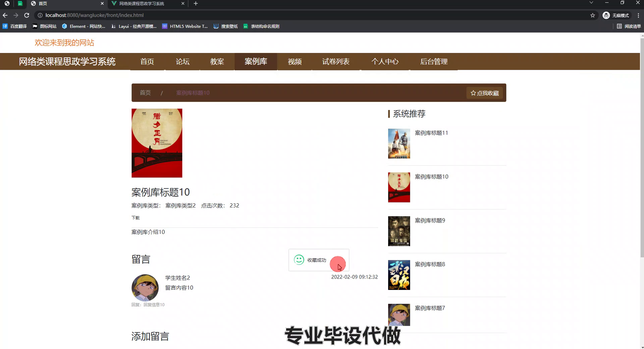The width and height of the screenshot is (644, 349).
Task: Click the 学生姓名2 commenter name
Action: pyautogui.click(x=177, y=278)
